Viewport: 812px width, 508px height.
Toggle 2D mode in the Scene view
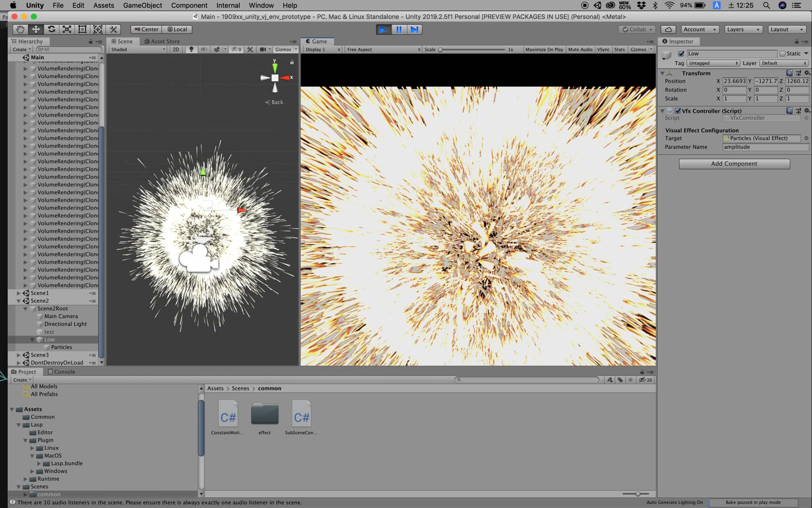pos(175,49)
